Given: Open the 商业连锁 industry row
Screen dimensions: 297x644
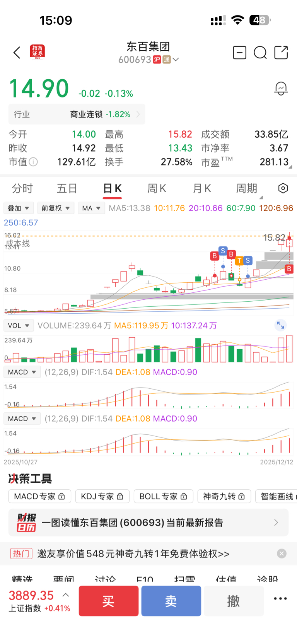Looking at the screenshot, I should (x=77, y=114).
